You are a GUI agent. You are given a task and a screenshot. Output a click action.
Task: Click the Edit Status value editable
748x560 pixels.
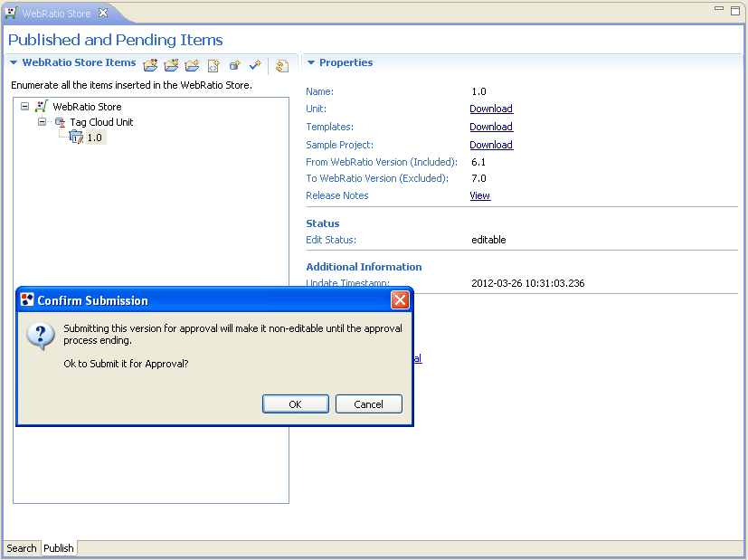click(x=488, y=240)
